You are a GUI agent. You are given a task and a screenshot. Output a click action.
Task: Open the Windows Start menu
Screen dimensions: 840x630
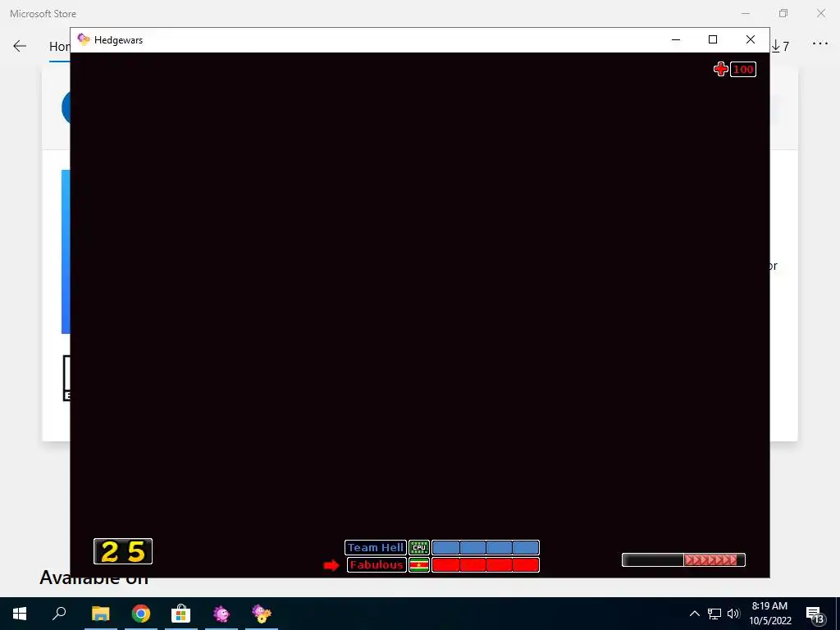point(20,614)
